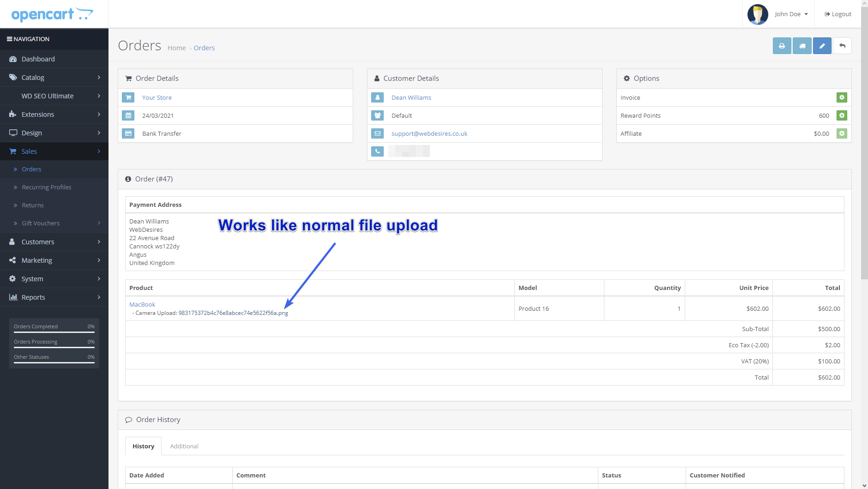Screen dimensions: 868x489
Task: Click the envelope icon beside the email
Action: pyautogui.click(x=378, y=133)
